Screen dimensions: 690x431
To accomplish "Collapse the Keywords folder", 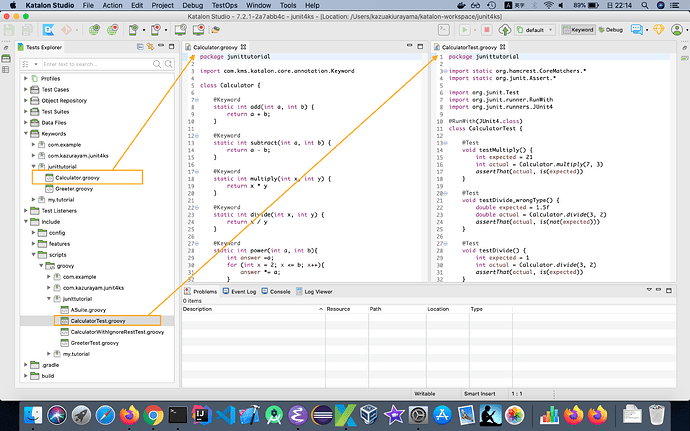I will pyautogui.click(x=26, y=133).
